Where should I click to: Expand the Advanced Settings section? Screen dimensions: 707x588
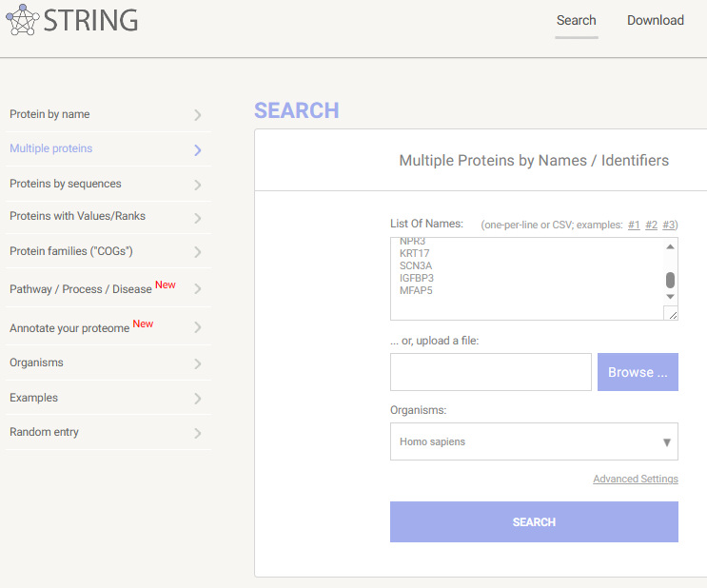click(x=636, y=479)
